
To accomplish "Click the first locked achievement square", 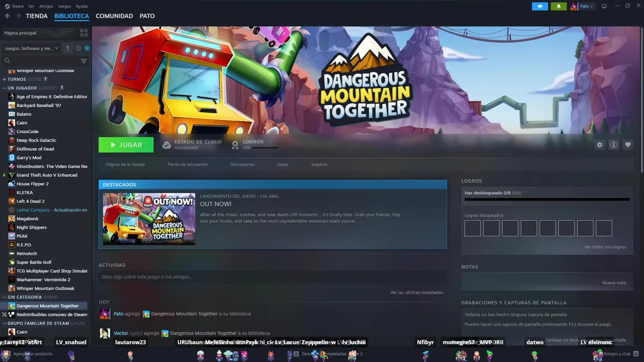I will pyautogui.click(x=472, y=228).
